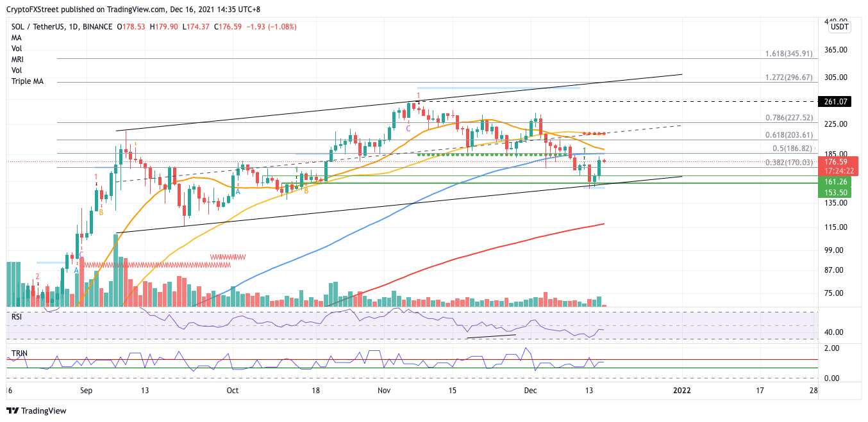
Task: Select the Triple MA indicator legend
Action: tap(28, 82)
